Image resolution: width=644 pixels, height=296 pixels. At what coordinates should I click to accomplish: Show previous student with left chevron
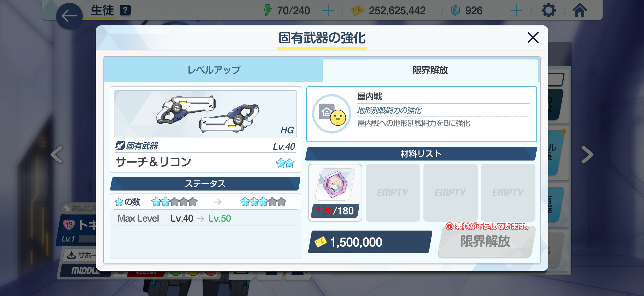pos(57,155)
